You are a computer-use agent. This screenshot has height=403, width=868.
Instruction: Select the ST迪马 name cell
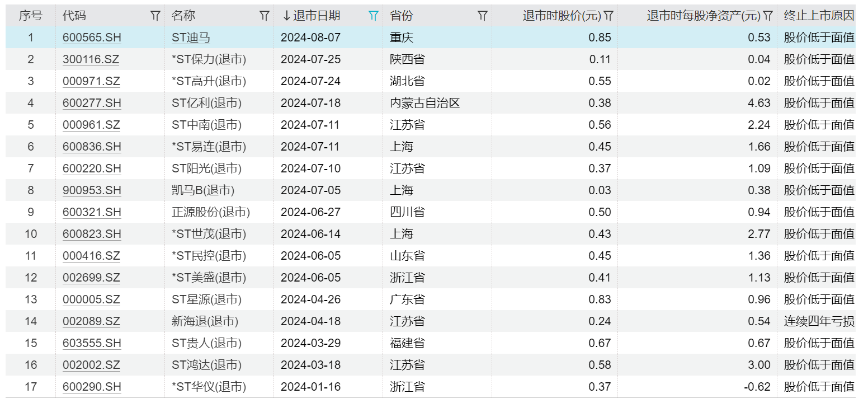point(191,38)
